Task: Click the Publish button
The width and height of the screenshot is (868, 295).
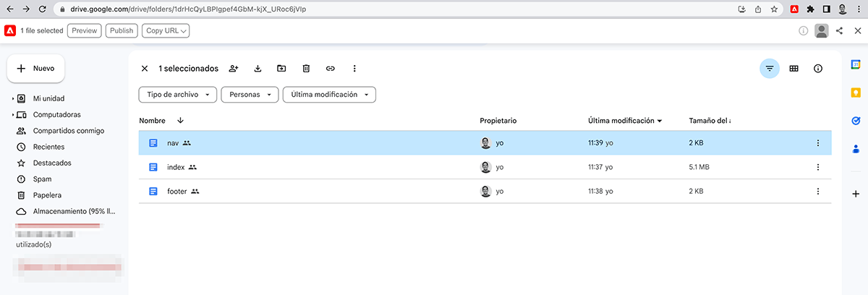Action: 122,30
